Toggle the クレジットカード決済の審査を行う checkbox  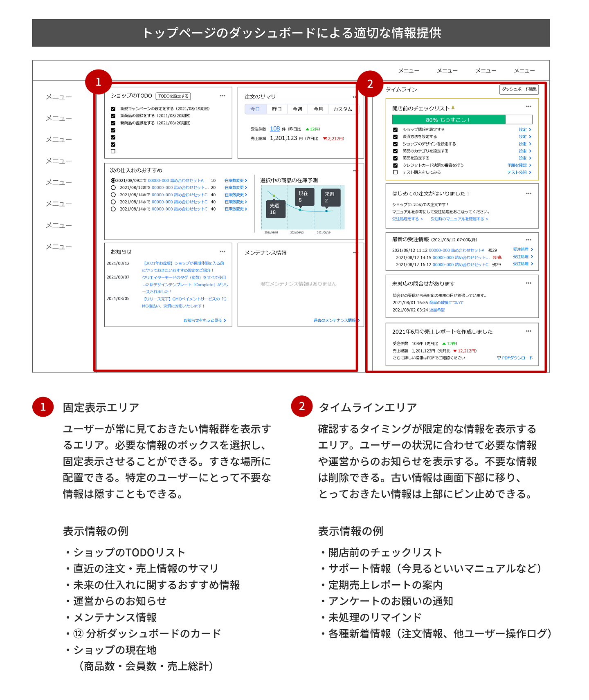[x=395, y=165]
